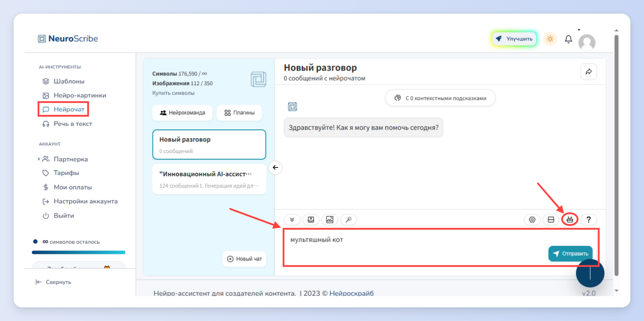Open Нейро-картинки in the sidebar
This screenshot has width=644, height=321.
point(74,95)
